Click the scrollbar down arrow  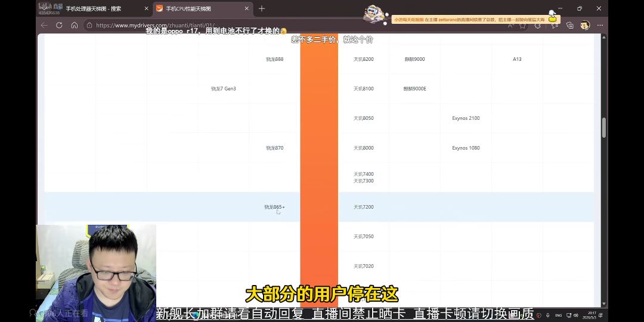603,304
